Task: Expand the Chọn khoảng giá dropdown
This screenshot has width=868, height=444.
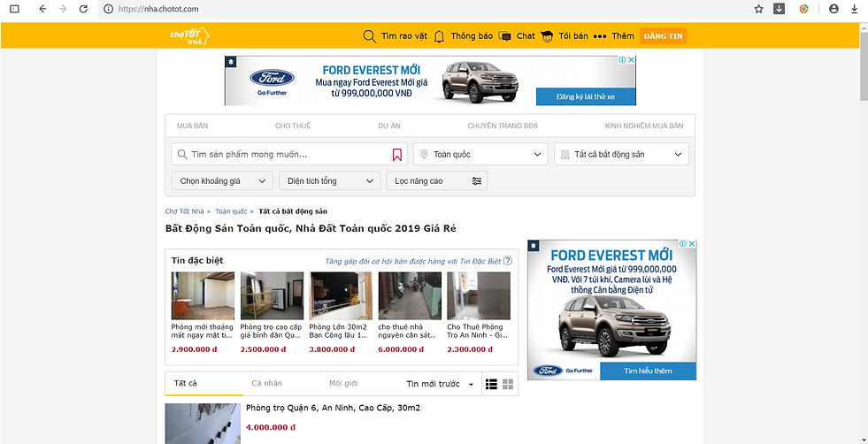Action: click(x=222, y=181)
